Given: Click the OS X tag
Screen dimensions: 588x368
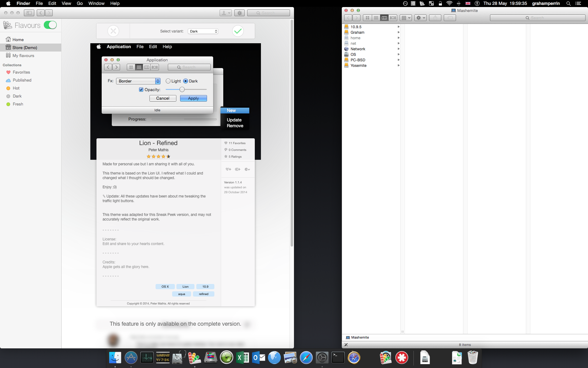Looking at the screenshot, I should click(165, 286).
